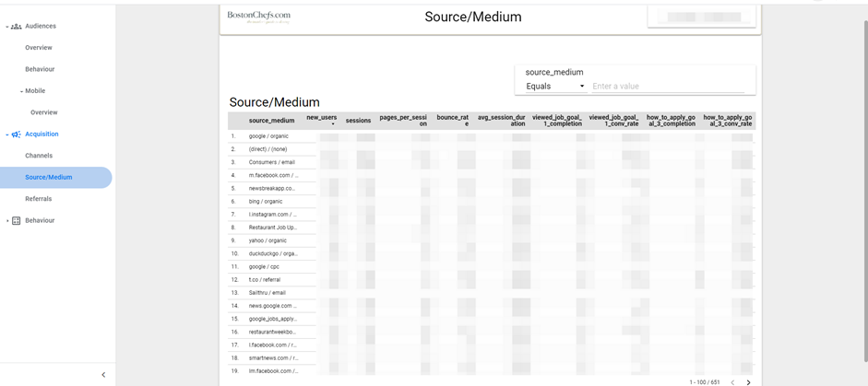Viewport: 868px width, 386px height.
Task: Click the bounce_rate column header
Action: [x=452, y=121]
